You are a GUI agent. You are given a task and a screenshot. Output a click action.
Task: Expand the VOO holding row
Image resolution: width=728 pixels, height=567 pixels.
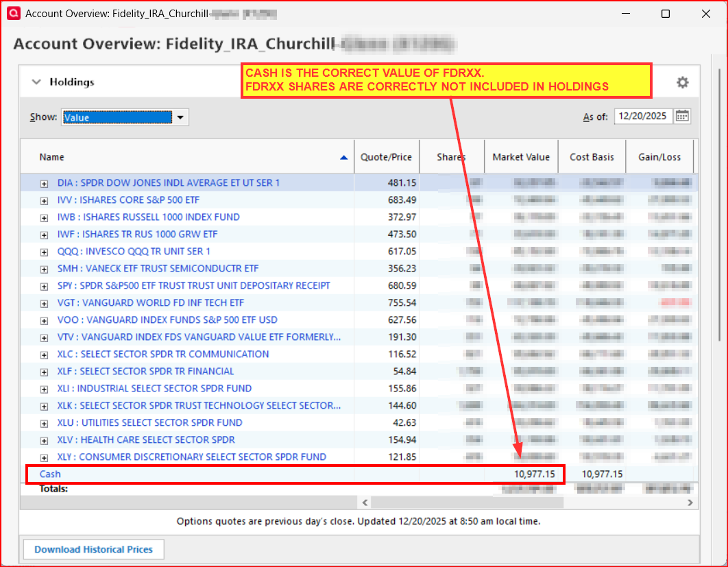click(x=44, y=322)
